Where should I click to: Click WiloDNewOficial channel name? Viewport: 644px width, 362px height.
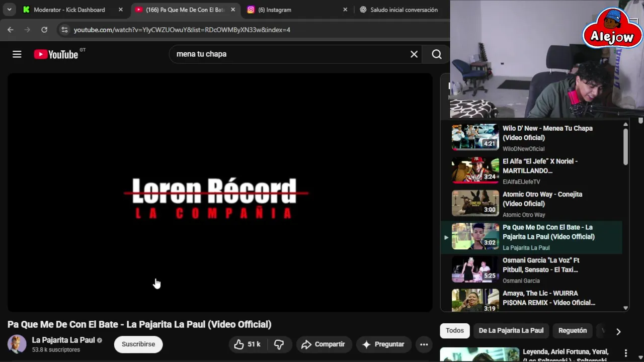click(524, 149)
